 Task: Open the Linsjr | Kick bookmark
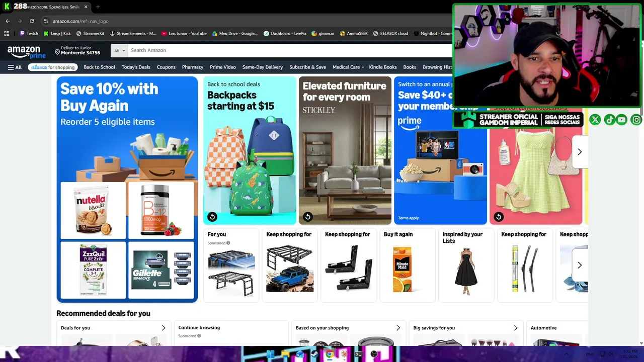[x=57, y=34]
